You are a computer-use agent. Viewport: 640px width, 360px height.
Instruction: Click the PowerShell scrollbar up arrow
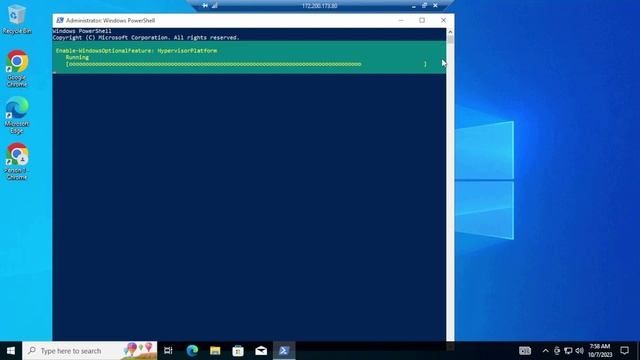(450, 31)
